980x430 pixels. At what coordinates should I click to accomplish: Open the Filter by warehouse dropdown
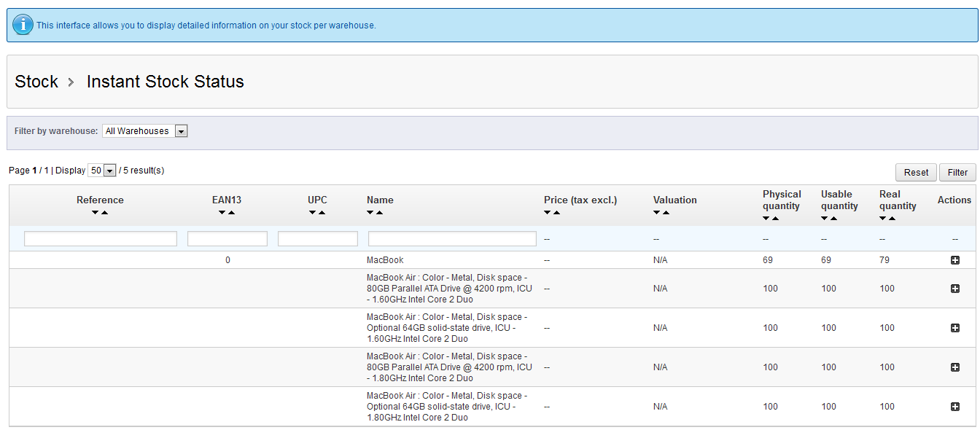pos(145,131)
